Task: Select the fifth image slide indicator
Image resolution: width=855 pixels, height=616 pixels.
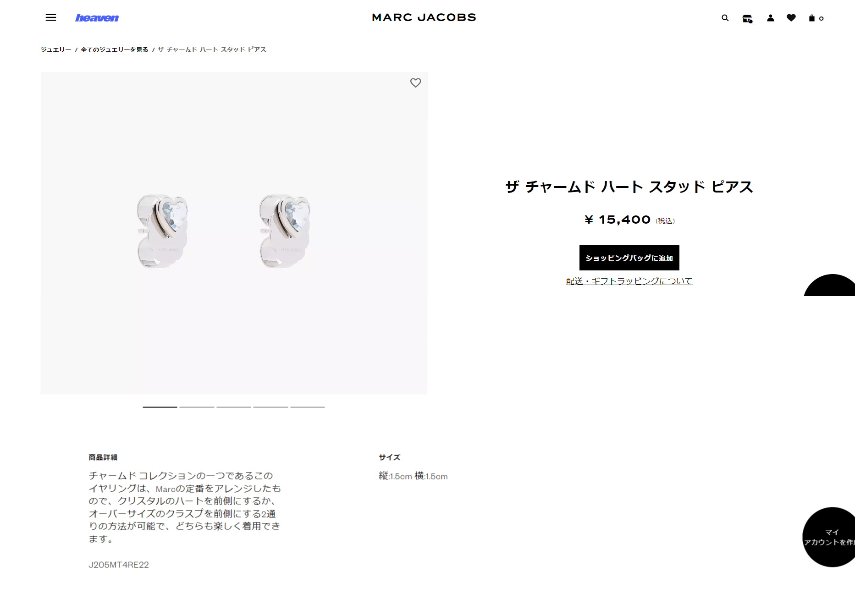Action: [x=308, y=407]
